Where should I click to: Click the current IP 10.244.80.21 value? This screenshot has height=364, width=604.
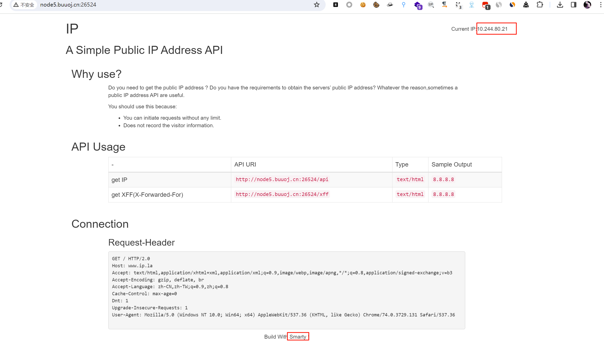(492, 29)
